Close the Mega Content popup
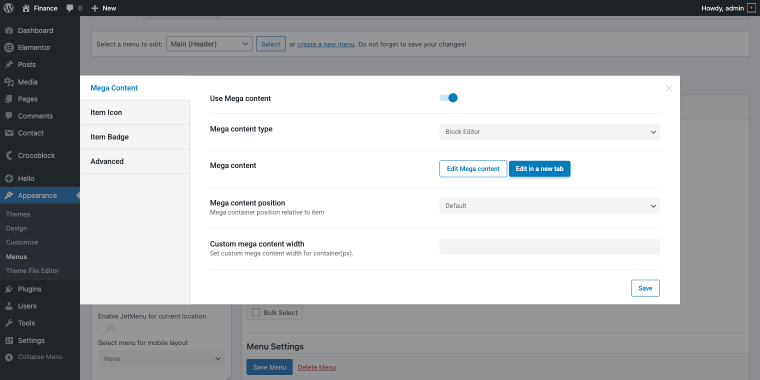 click(669, 88)
